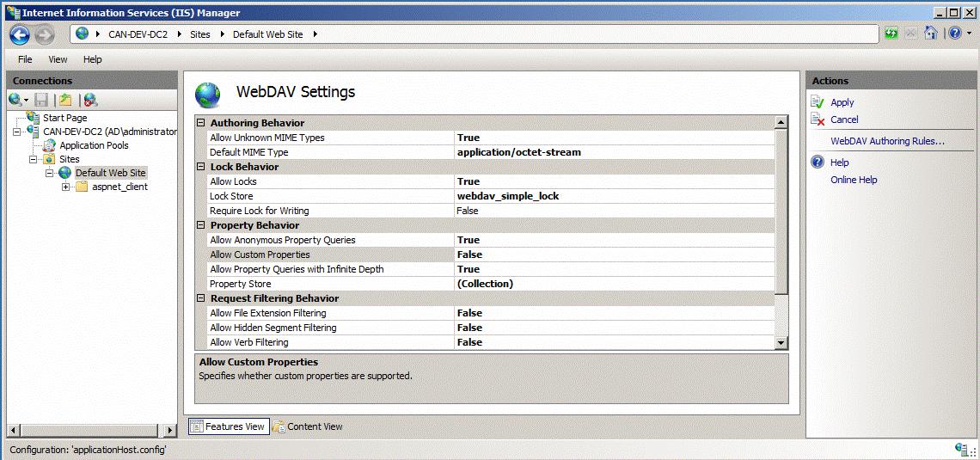Click the blue Help circle icon
Screen dimensions: 980x460
[818, 163]
